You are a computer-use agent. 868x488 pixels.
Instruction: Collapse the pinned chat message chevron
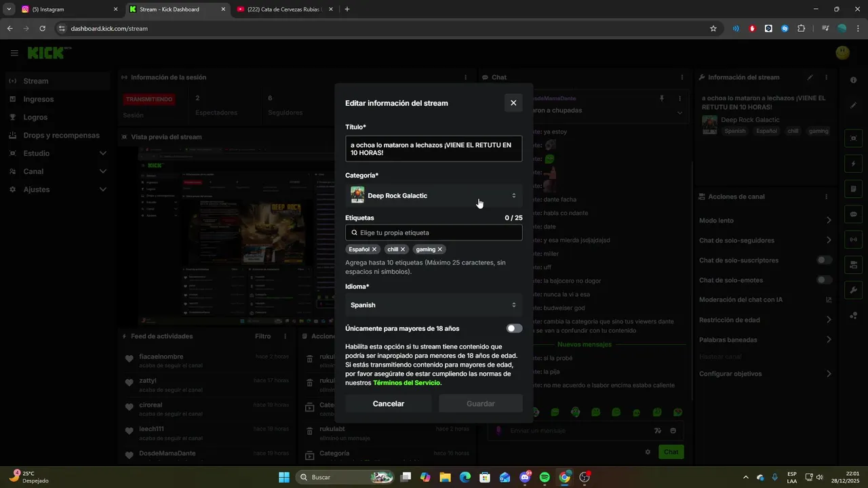[x=679, y=113]
